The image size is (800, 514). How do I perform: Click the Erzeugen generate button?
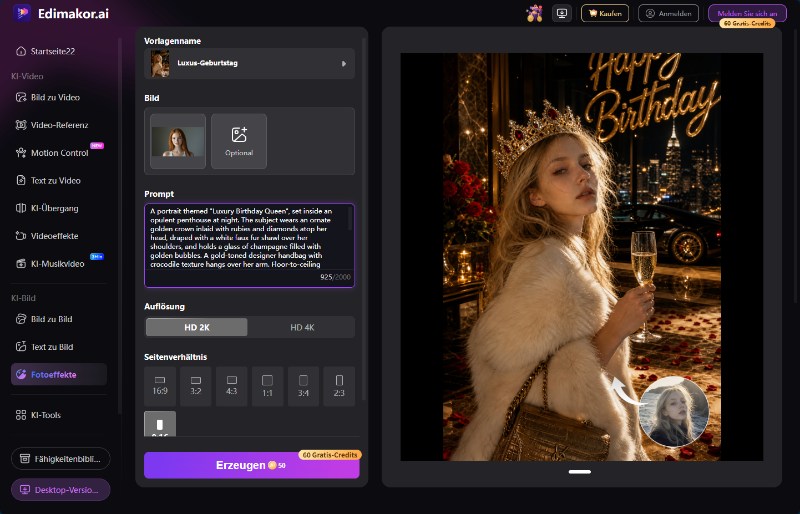point(252,465)
